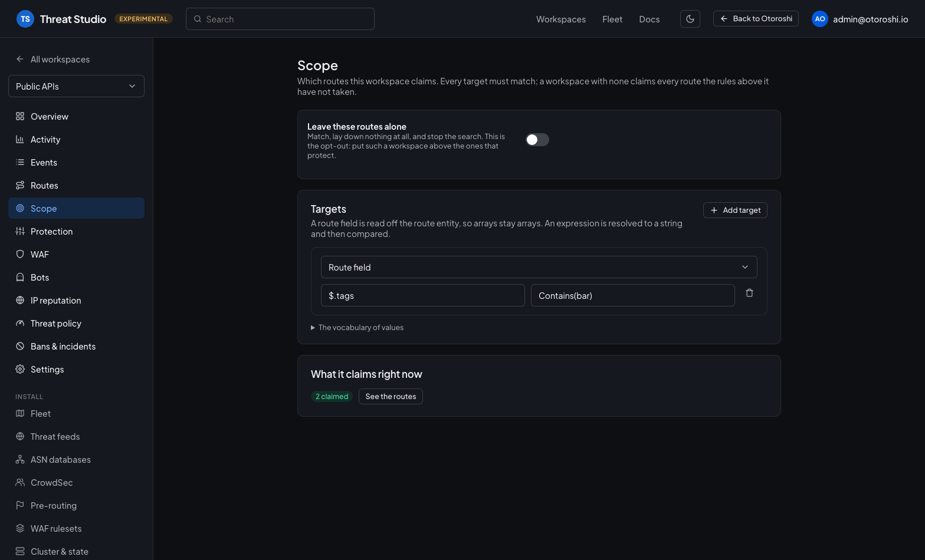Image resolution: width=925 pixels, height=560 pixels.
Task: Click the Bans & incidents ban icon
Action: [20, 346]
